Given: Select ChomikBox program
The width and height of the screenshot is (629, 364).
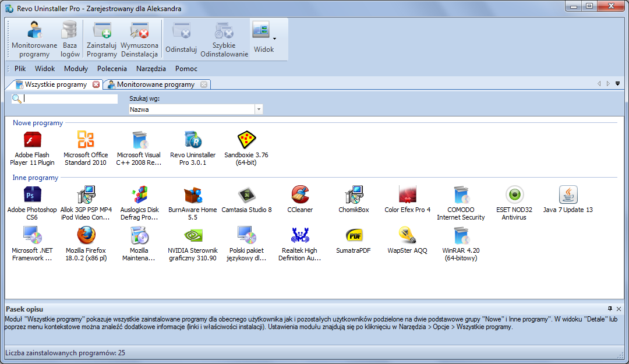Looking at the screenshot, I should pos(354,199).
